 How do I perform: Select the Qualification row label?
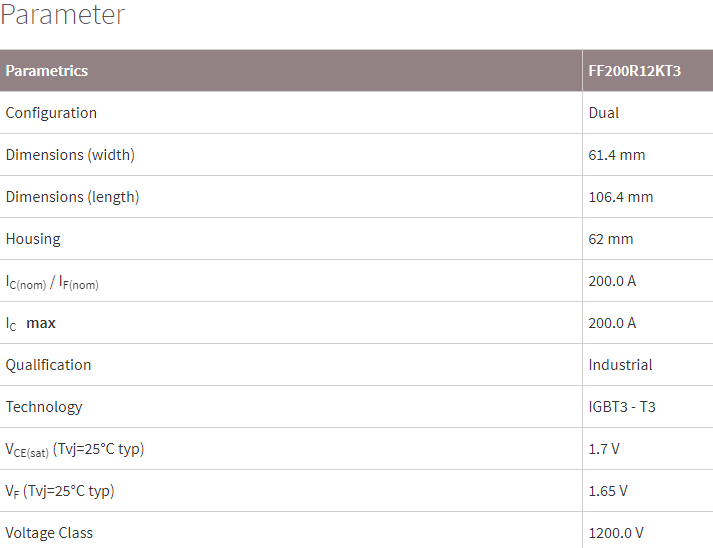pos(48,365)
